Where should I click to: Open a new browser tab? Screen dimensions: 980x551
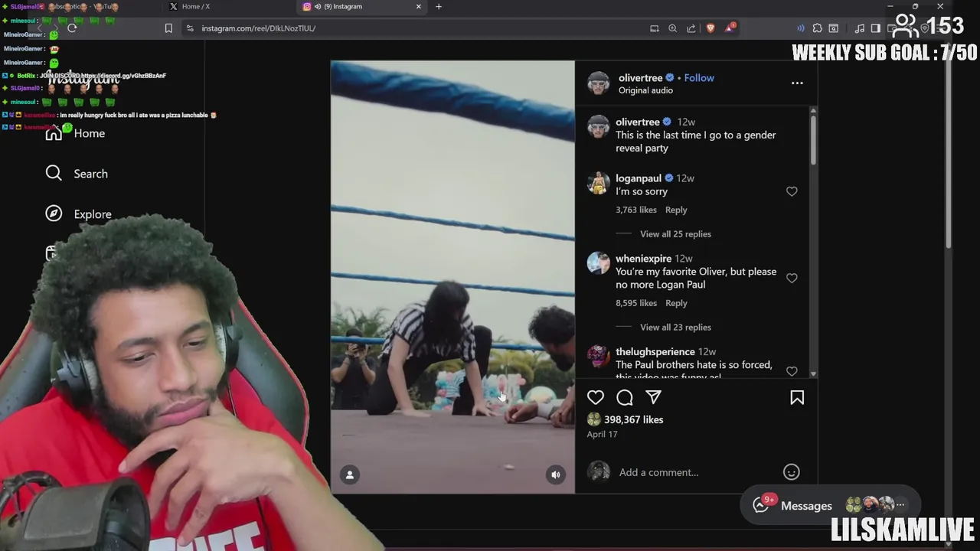coord(439,6)
